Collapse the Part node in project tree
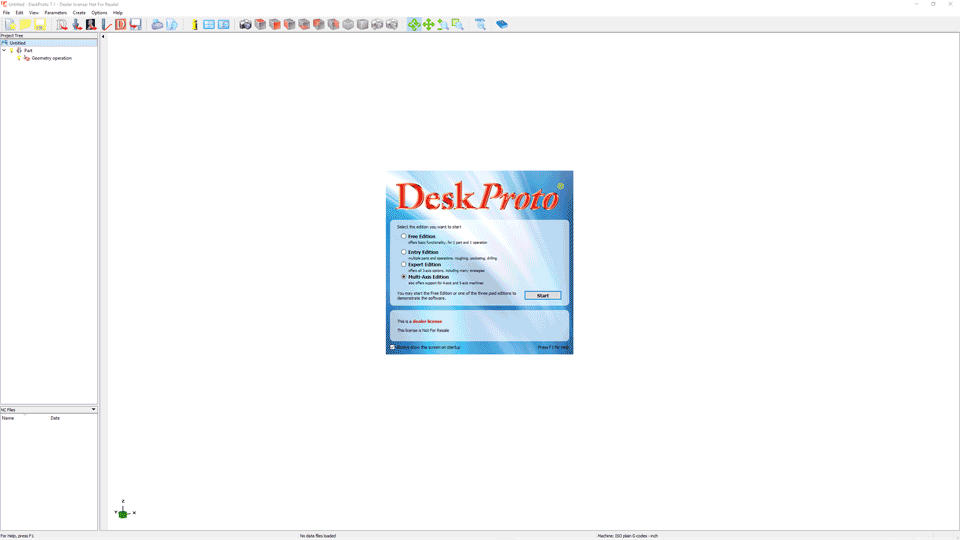Viewport: 960px width, 540px height. (4, 50)
